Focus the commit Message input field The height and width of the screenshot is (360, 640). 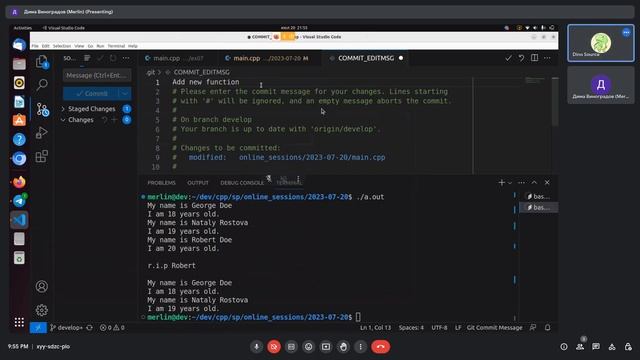coord(97,76)
